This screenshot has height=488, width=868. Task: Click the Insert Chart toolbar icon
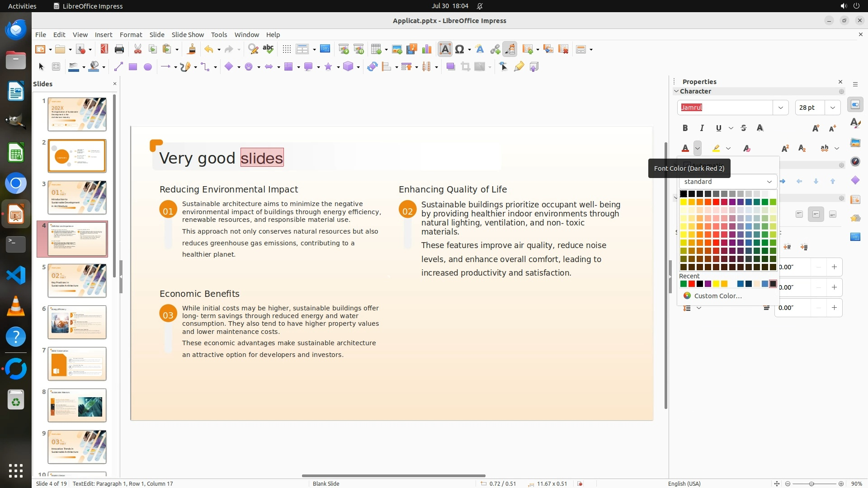pyautogui.click(x=426, y=49)
